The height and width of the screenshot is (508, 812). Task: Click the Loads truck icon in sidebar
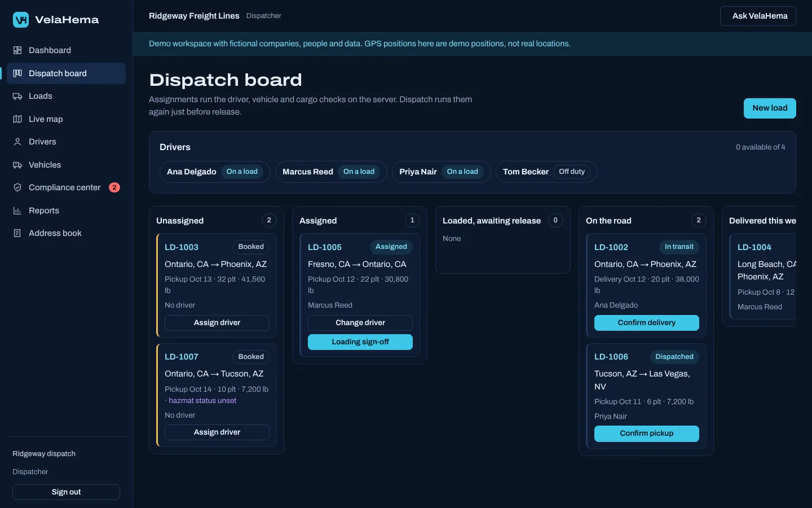(x=17, y=96)
